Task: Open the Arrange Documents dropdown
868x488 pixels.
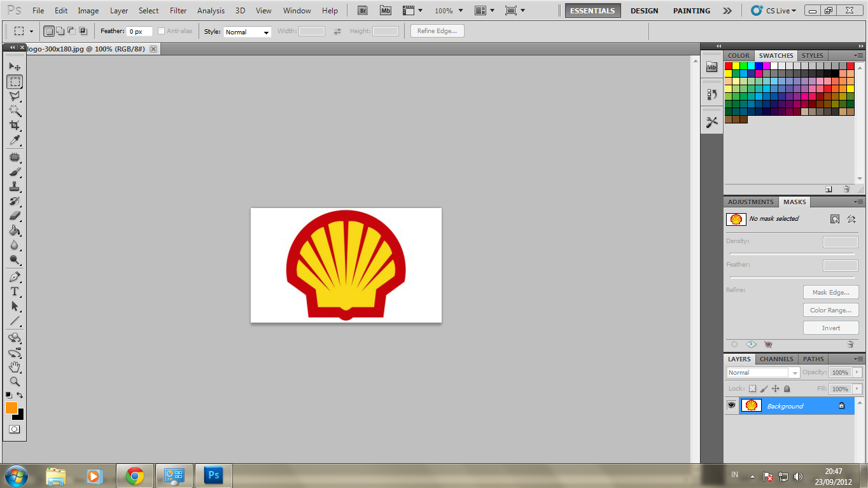Action: [x=485, y=11]
